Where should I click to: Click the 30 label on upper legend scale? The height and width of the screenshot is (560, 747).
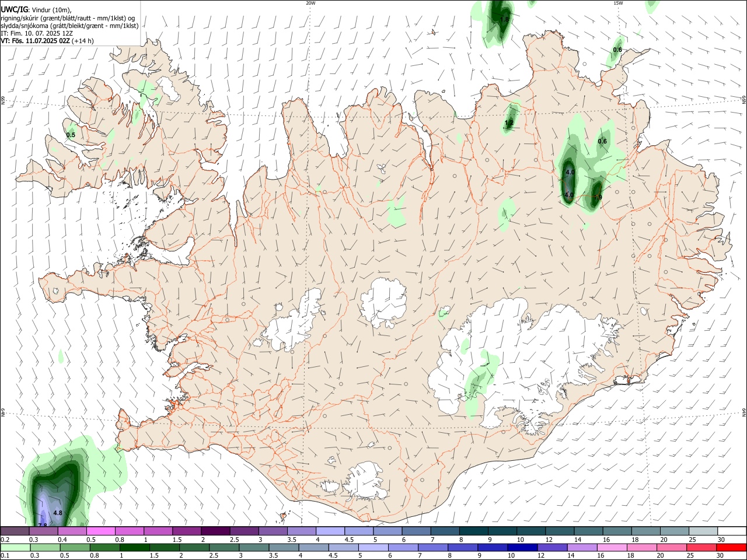[721, 540]
